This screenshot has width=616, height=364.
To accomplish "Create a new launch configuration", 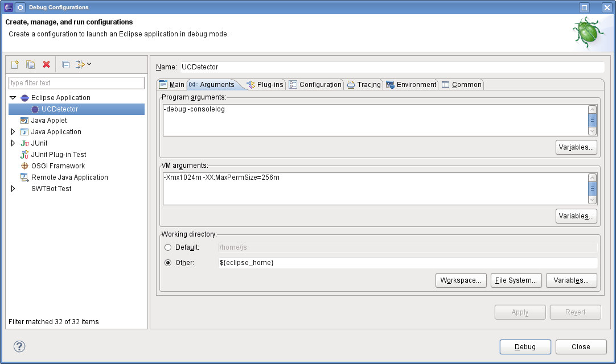I will click(15, 64).
